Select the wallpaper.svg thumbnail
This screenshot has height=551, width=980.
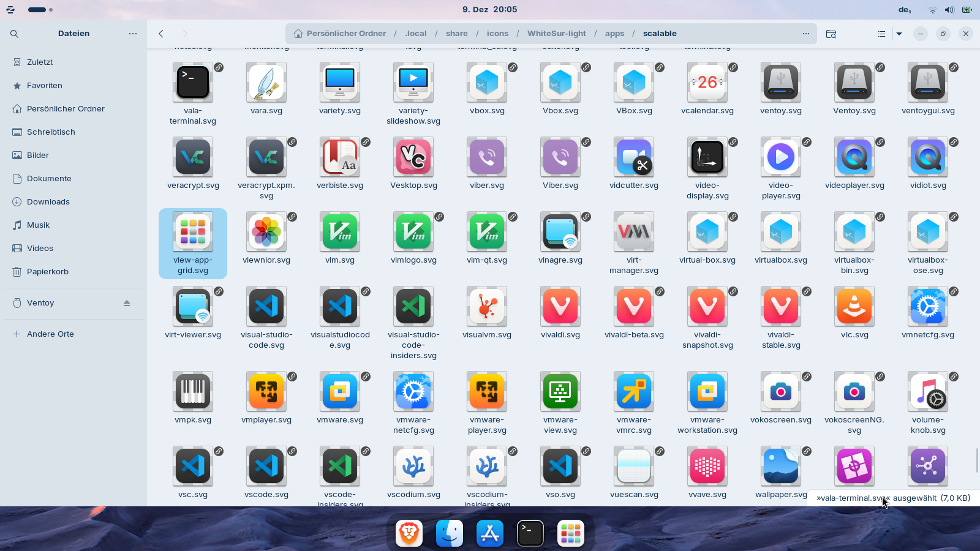tap(780, 467)
